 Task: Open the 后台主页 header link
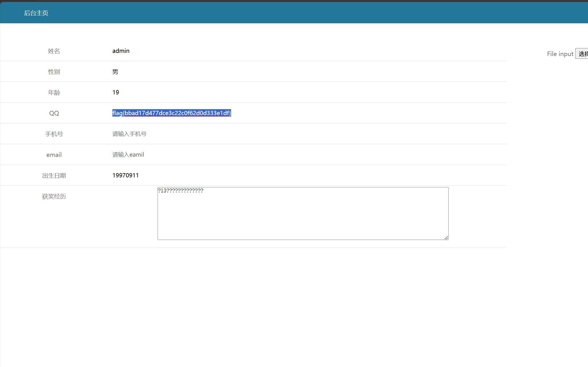point(36,13)
